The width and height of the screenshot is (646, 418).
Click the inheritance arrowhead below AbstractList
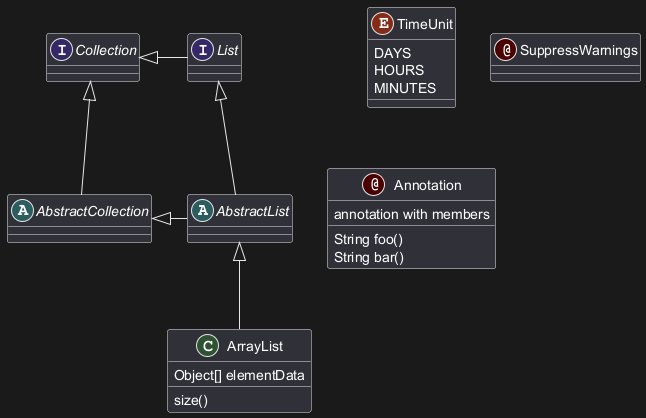[x=240, y=252]
